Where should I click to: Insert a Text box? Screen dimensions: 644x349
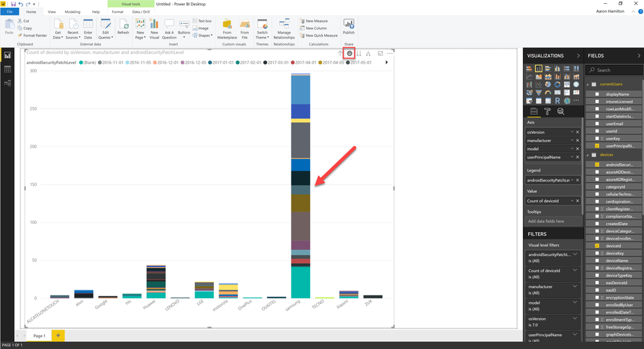[x=202, y=21]
